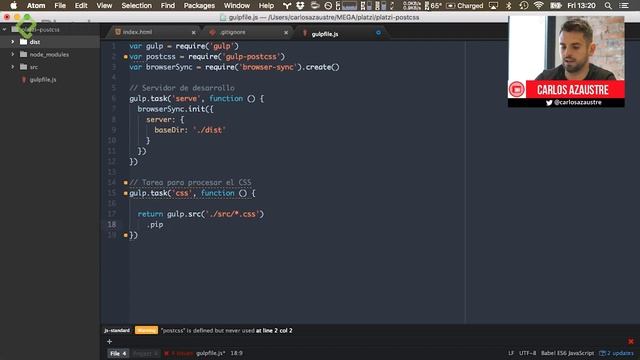Click the 'browser-sync' string on line 3
This screenshot has height=360, width=640.
(268, 67)
